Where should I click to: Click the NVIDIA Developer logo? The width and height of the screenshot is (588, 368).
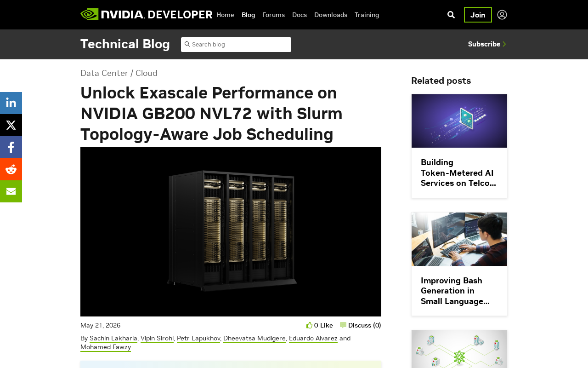tap(147, 15)
